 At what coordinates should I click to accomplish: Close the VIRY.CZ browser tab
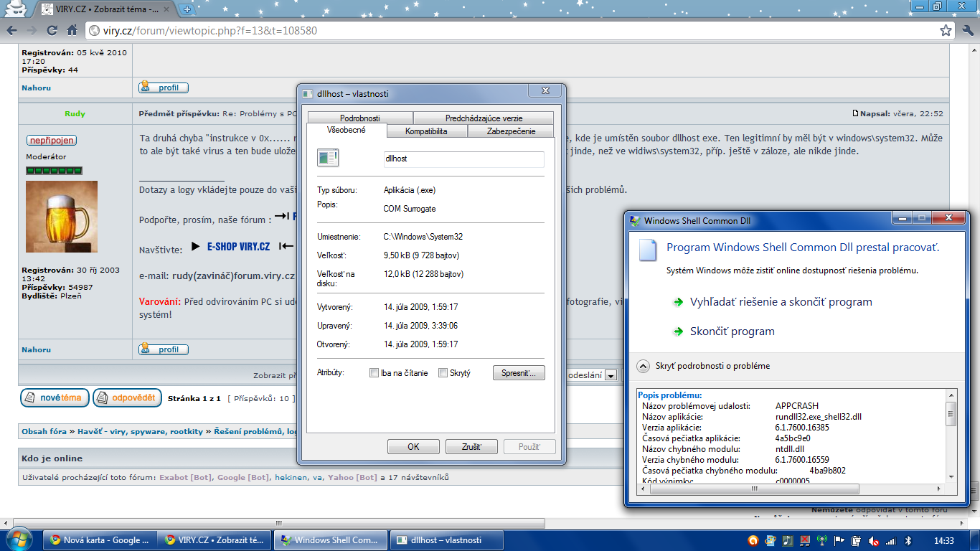coord(168,10)
